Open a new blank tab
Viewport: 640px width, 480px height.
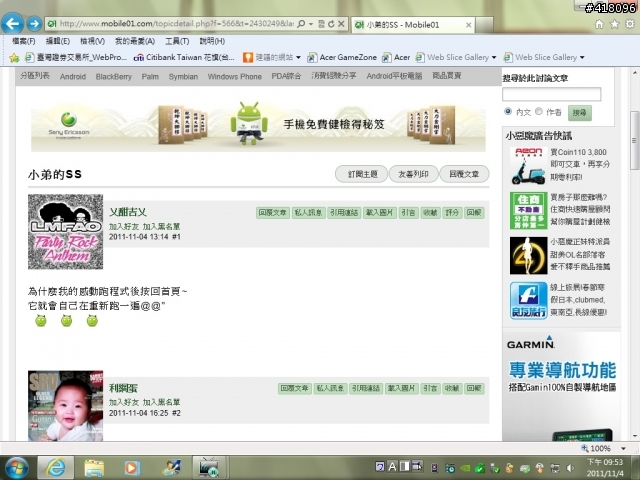484,25
